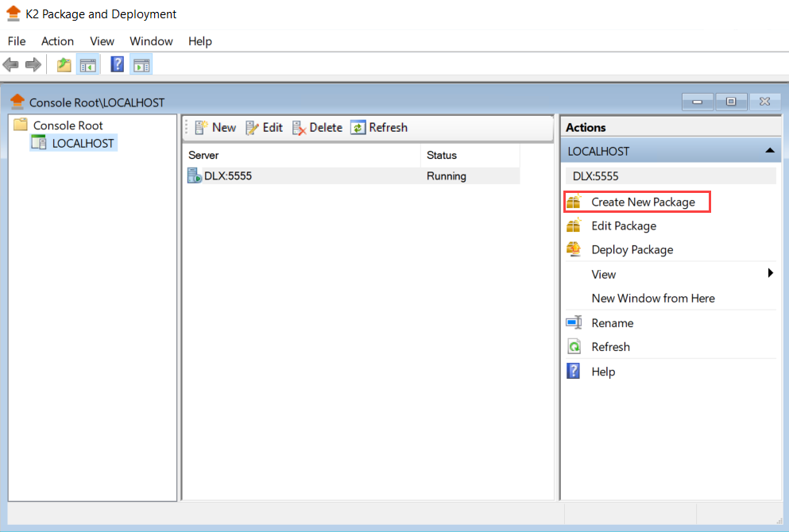The image size is (789, 532).
Task: Toggle the Show/Hide Console Tree toolbar icon
Action: point(87,65)
